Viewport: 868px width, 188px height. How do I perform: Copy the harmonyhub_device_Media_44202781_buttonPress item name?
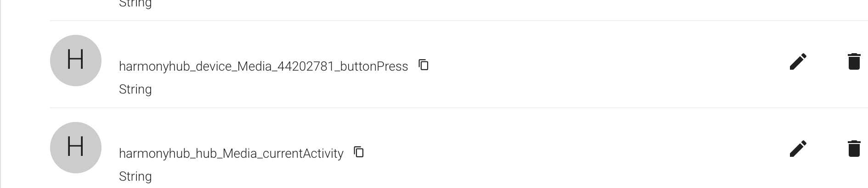(423, 65)
